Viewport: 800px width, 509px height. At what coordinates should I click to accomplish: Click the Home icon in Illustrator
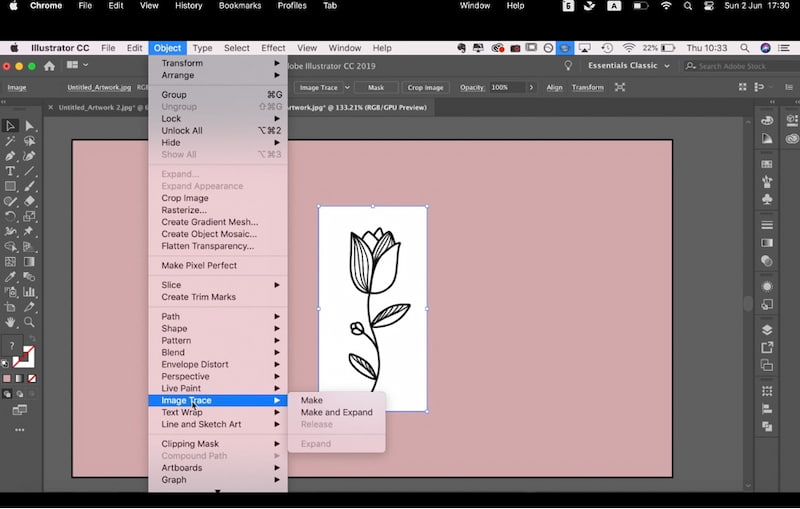pyautogui.click(x=49, y=66)
